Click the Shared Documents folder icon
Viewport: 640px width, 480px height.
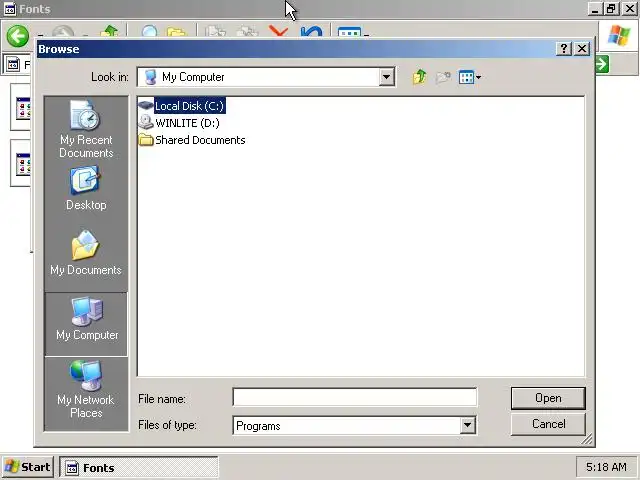[x=146, y=140]
